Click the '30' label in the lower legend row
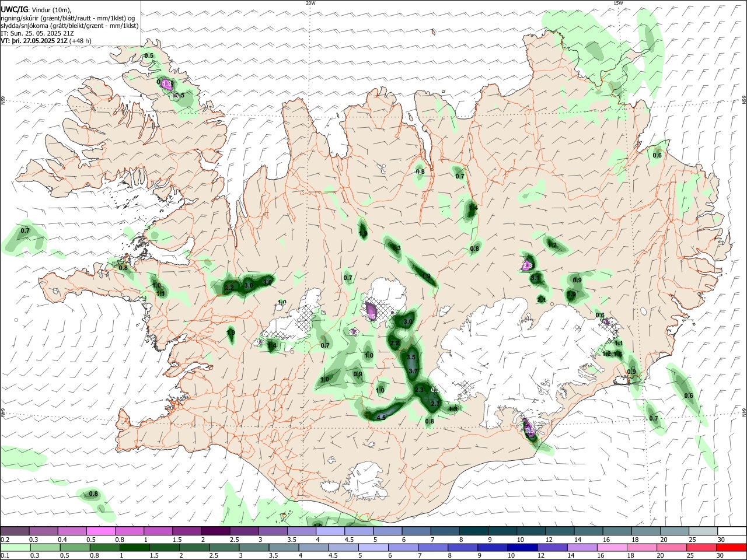 pos(720,556)
